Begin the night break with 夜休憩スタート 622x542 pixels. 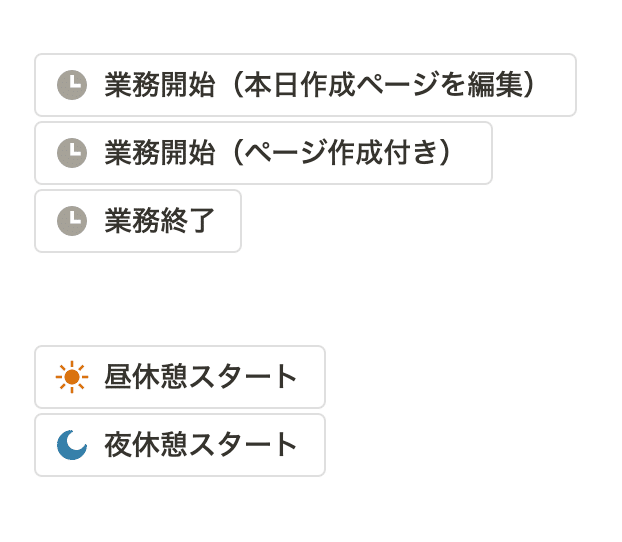180,445
